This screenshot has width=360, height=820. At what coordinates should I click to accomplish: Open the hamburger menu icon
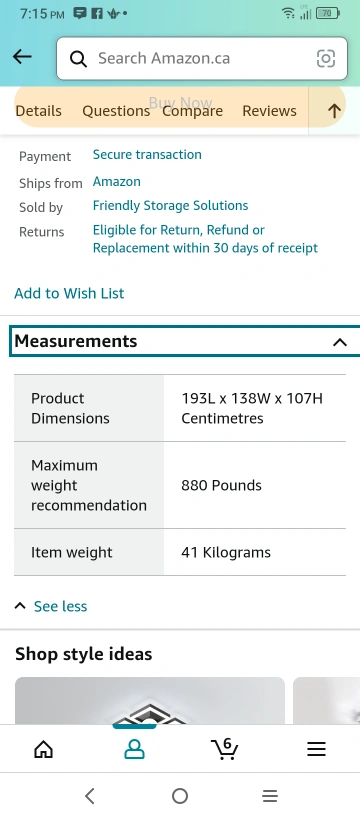(316, 749)
